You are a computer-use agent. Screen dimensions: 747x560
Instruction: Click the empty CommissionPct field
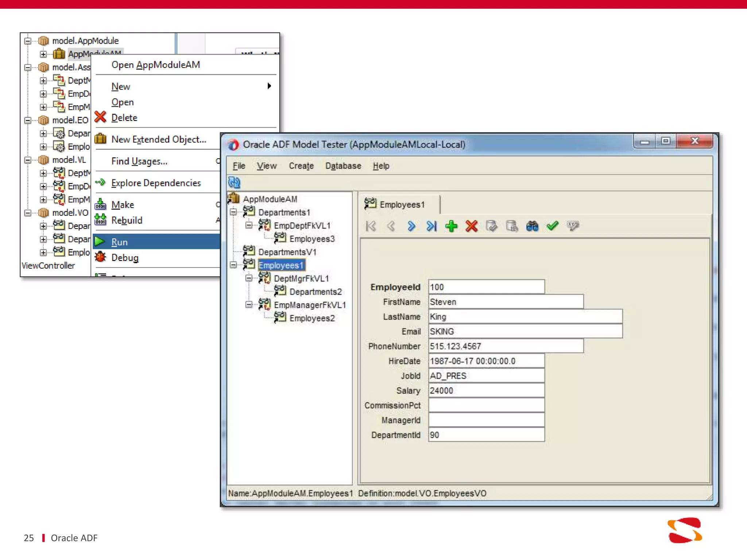487,405
